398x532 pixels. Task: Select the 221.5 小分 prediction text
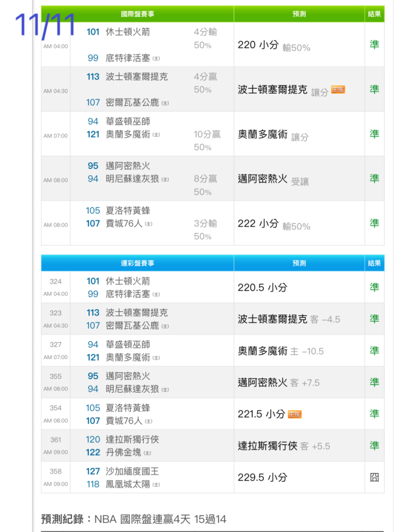pos(261,414)
